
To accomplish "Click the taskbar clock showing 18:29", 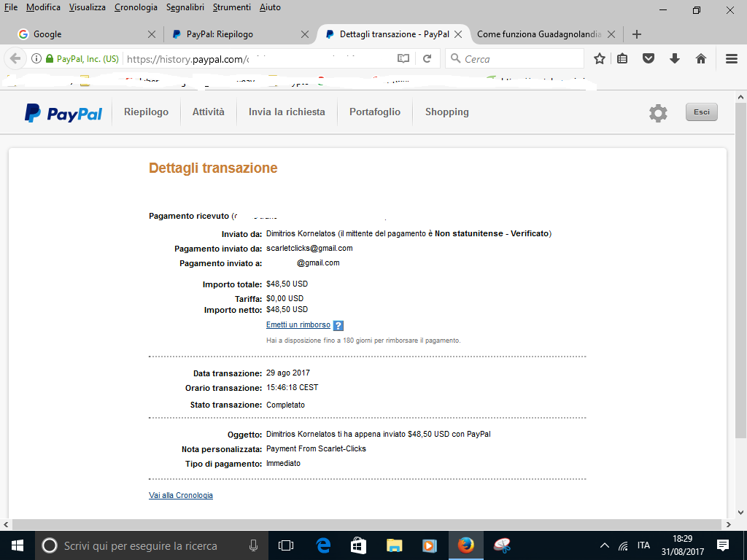I will 682,545.
